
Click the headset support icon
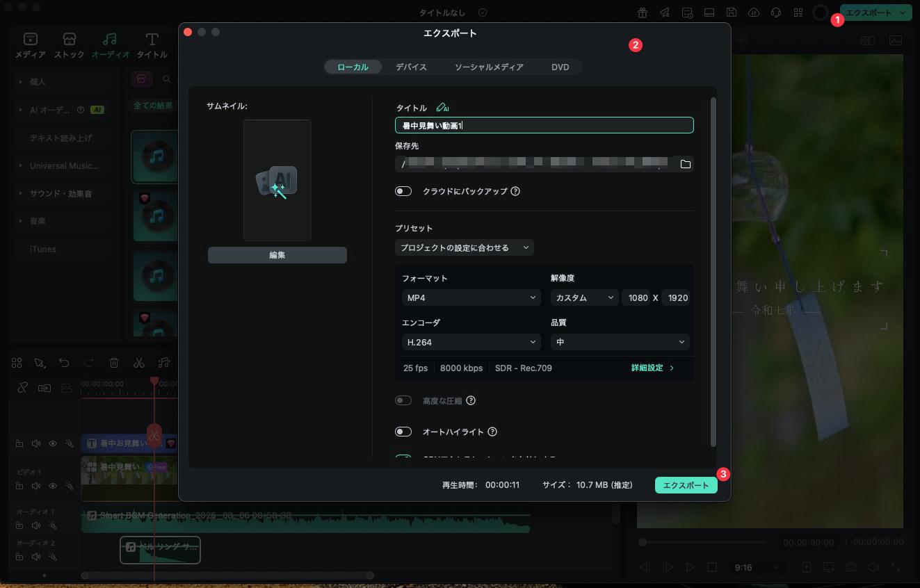point(775,13)
